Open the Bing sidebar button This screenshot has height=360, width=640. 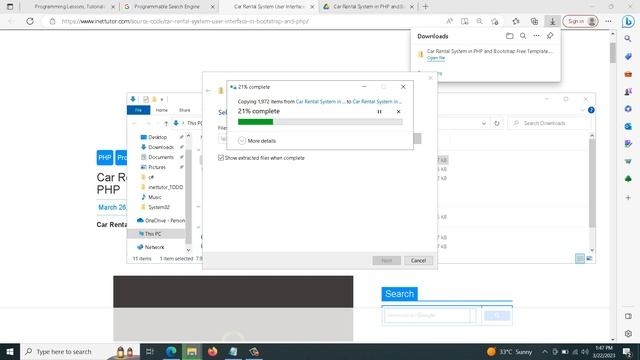pos(628,21)
